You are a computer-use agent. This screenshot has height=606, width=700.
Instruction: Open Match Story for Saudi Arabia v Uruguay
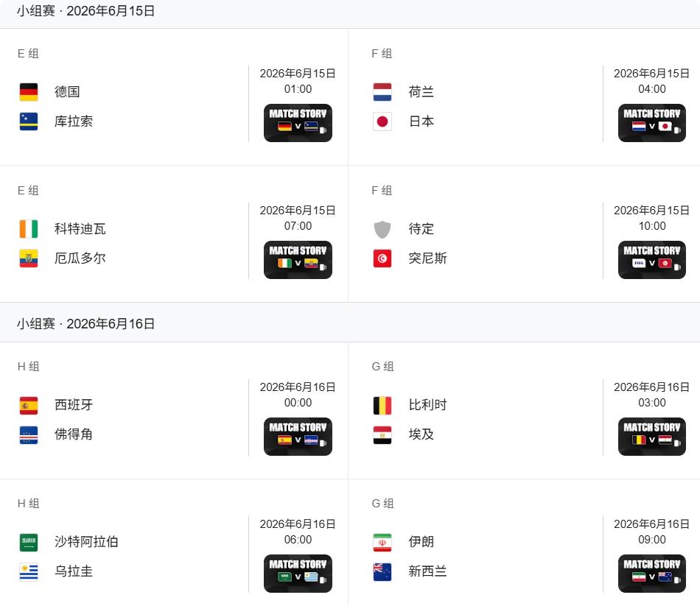coord(298,573)
